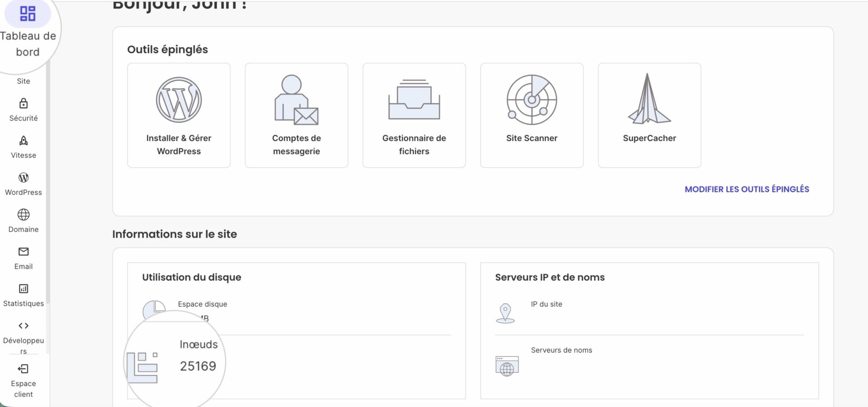Click the IP du site map pin icon

coord(505,313)
